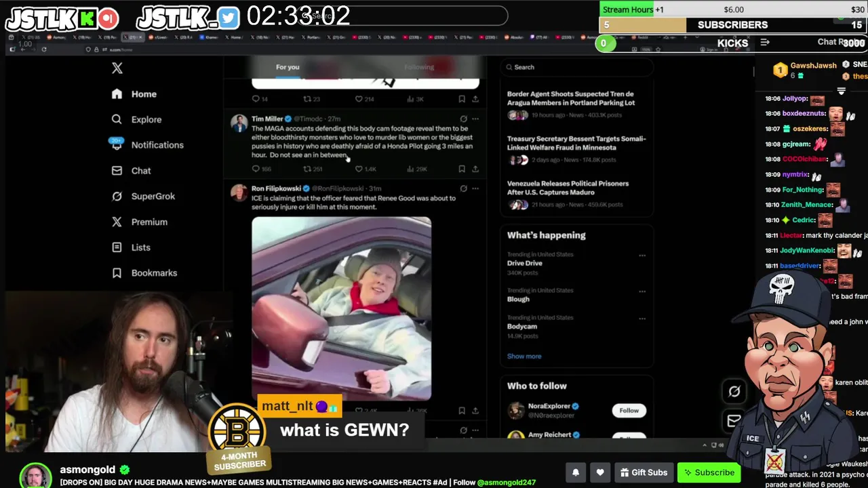Click the X search field
This screenshot has width=868, height=488.
[576, 67]
